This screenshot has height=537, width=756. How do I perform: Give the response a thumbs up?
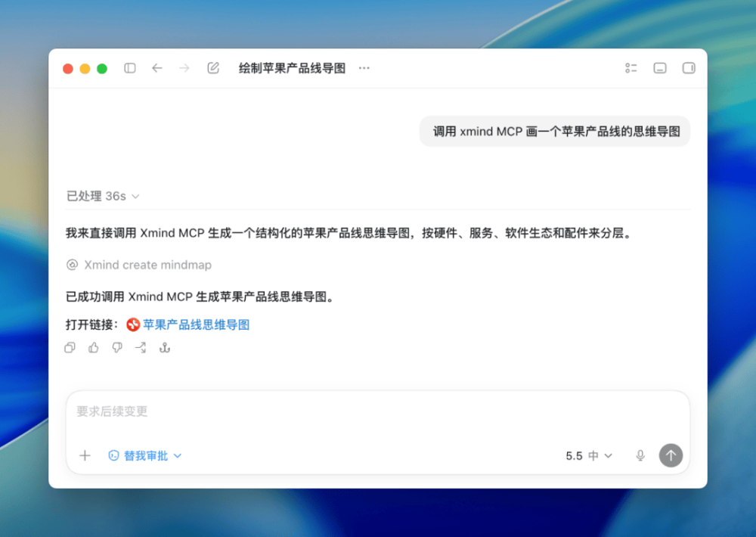[x=94, y=347]
